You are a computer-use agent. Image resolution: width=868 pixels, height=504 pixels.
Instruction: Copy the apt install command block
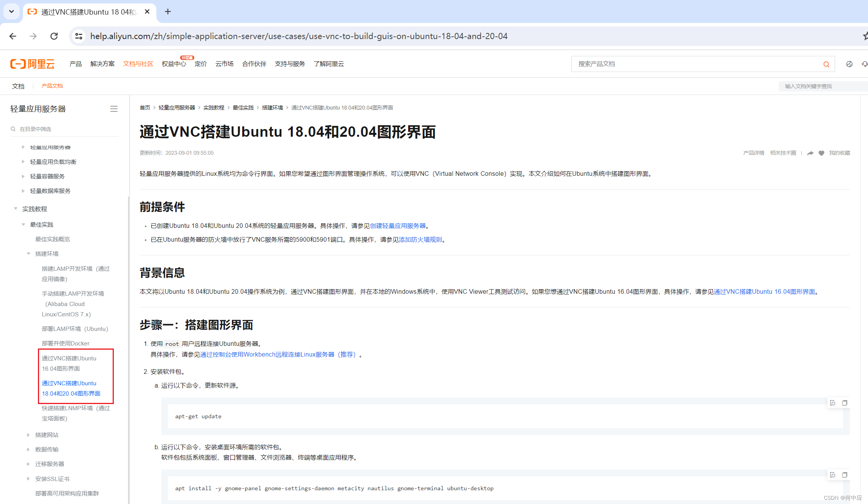pyautogui.click(x=844, y=475)
